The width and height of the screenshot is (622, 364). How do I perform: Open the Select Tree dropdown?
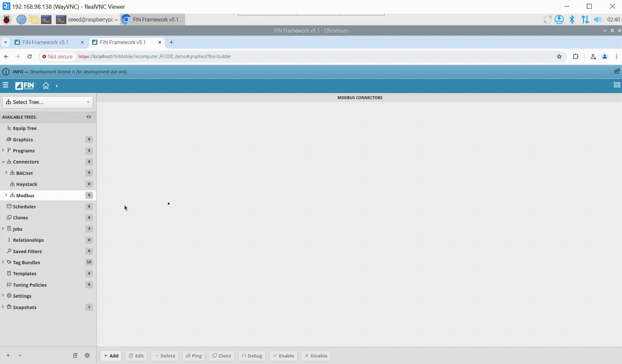pyautogui.click(x=47, y=102)
